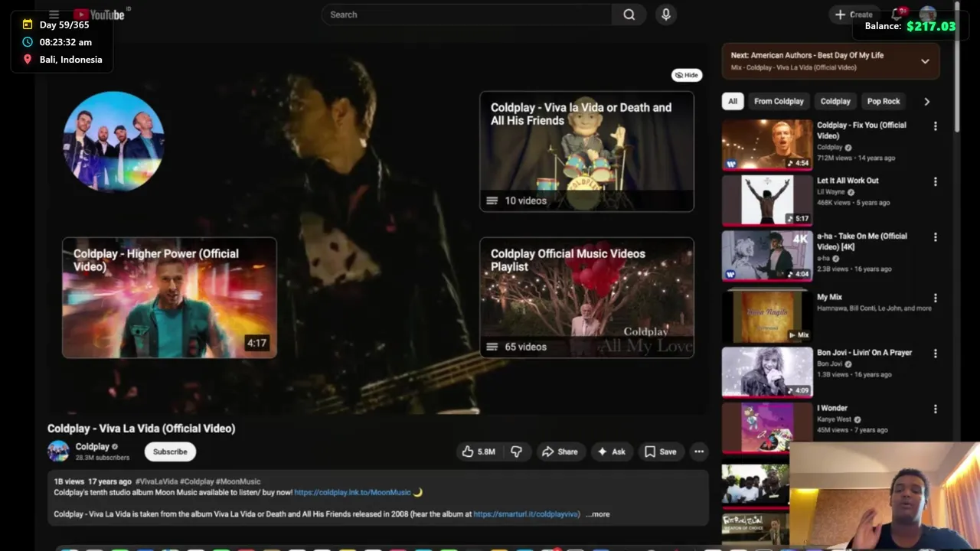
Task: Open options menu for a-ha Take On Me
Action: click(x=935, y=237)
